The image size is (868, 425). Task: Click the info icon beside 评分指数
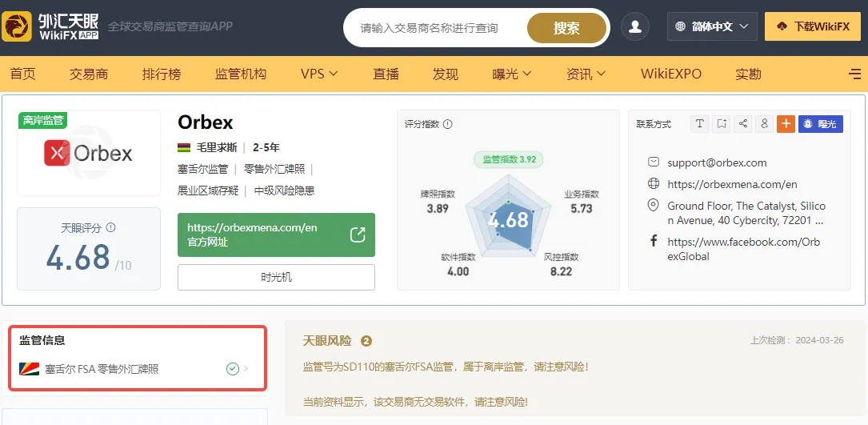[448, 124]
